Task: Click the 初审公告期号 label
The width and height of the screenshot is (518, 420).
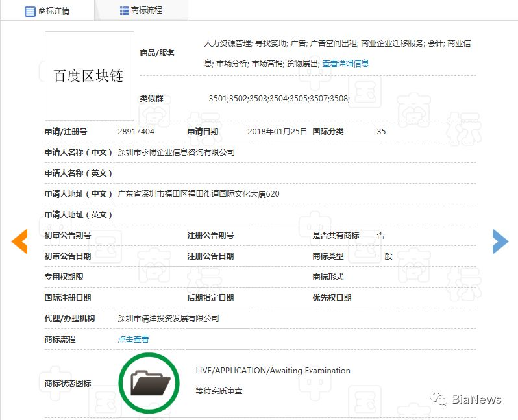Action: [x=68, y=235]
